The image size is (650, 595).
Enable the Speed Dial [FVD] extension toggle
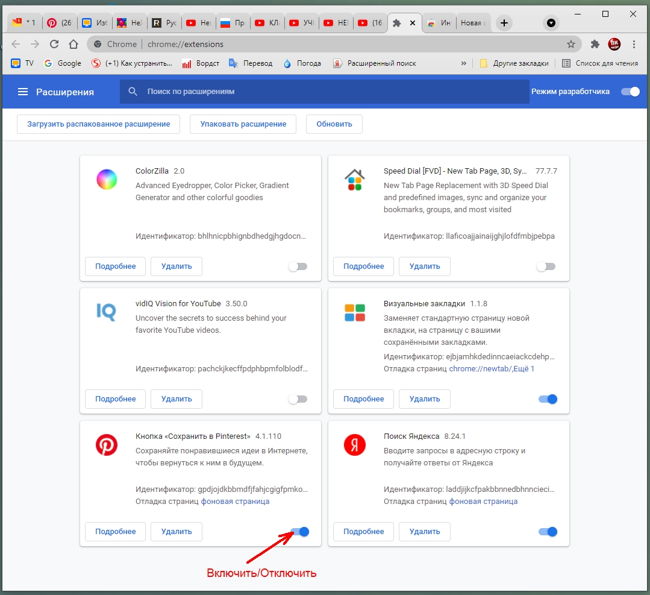pyautogui.click(x=546, y=266)
